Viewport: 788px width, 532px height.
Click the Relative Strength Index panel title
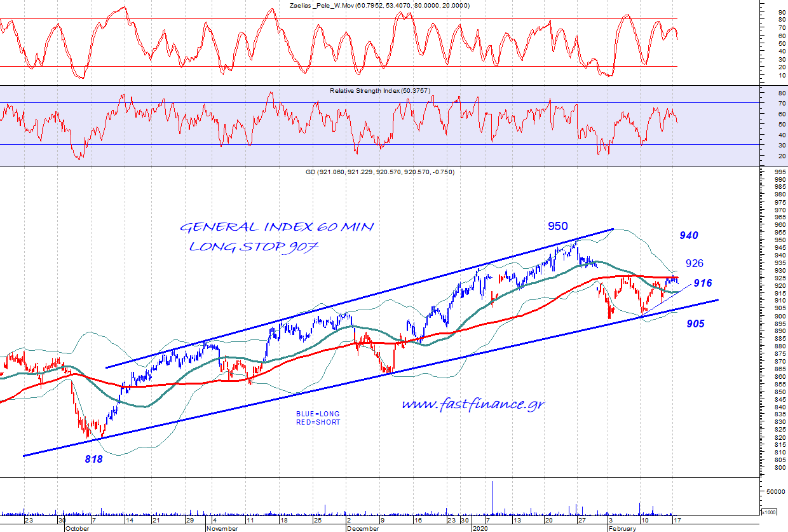pyautogui.click(x=379, y=91)
